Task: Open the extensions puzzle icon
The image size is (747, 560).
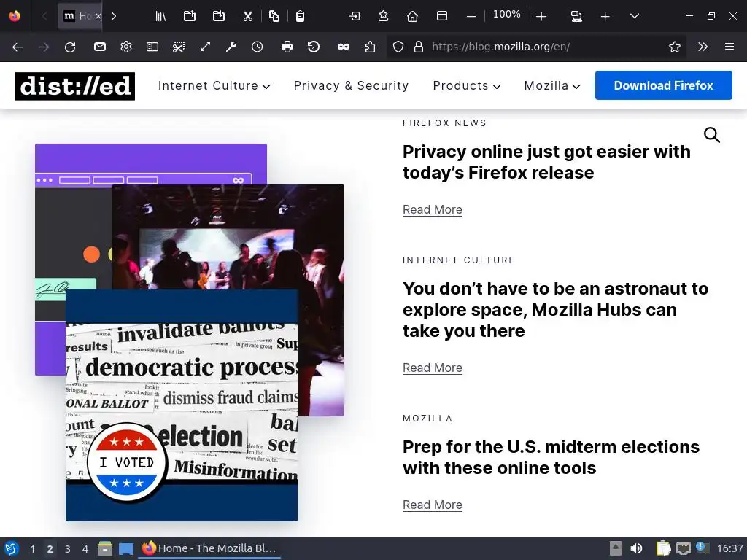Action: 370,47
